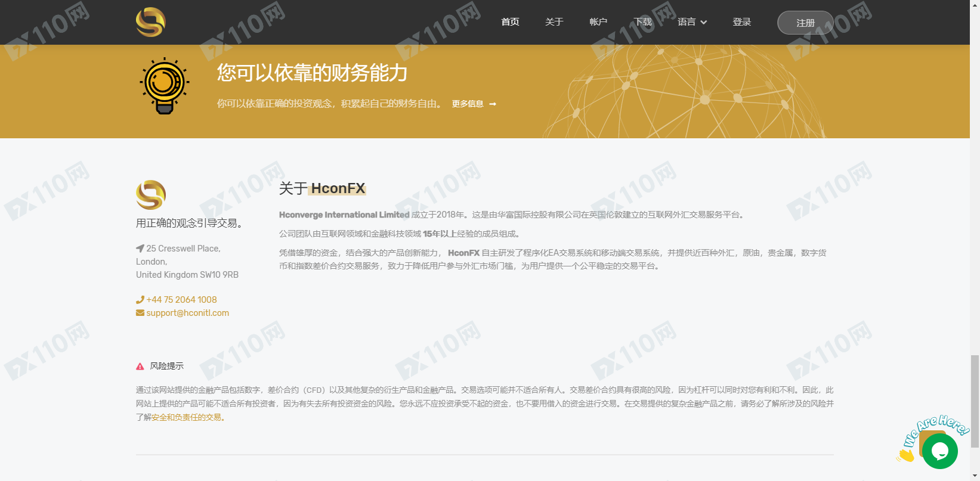The width and height of the screenshot is (980, 481).
Task: Click the location arrow address icon
Action: (140, 249)
